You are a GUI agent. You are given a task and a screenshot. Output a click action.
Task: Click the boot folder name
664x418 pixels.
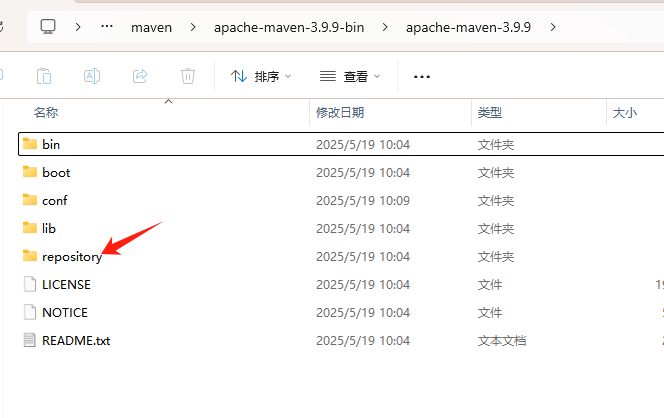tap(56, 172)
